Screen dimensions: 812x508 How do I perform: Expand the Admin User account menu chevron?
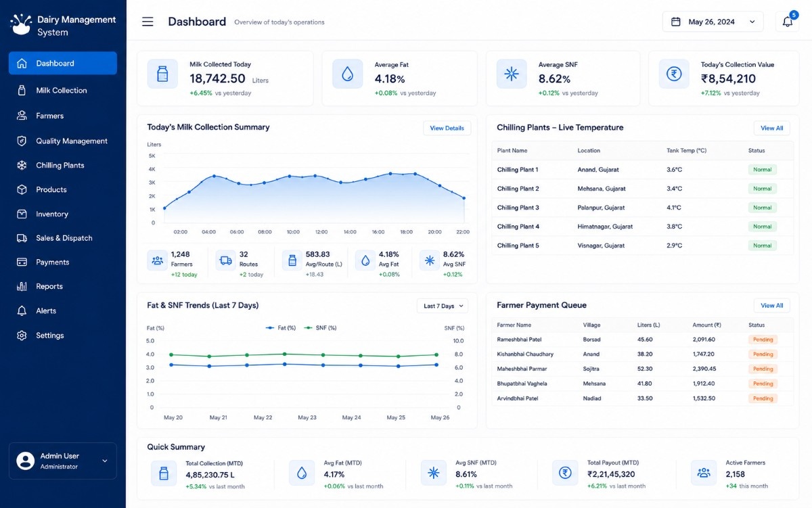[104, 461]
